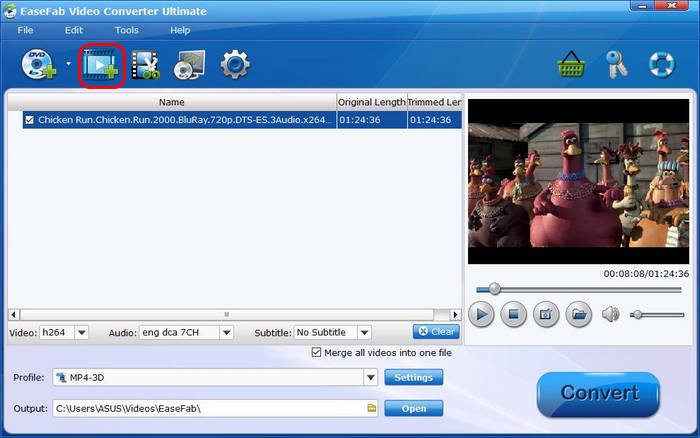Screen dimensions: 700x438
Task: Start conversion with Convert button
Action: (598, 394)
